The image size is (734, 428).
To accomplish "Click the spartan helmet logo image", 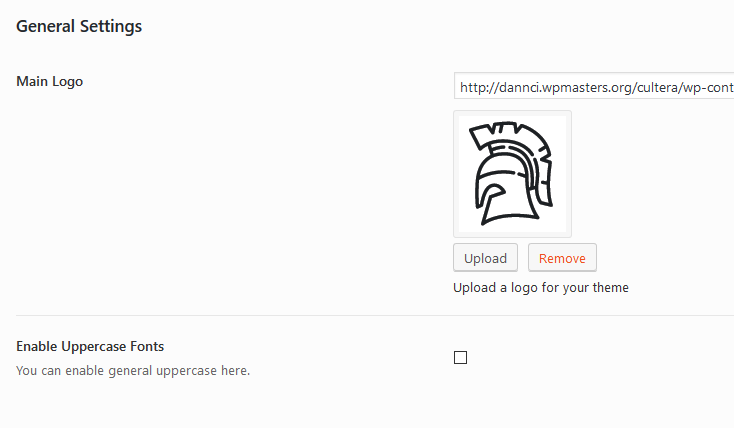I will coord(512,174).
